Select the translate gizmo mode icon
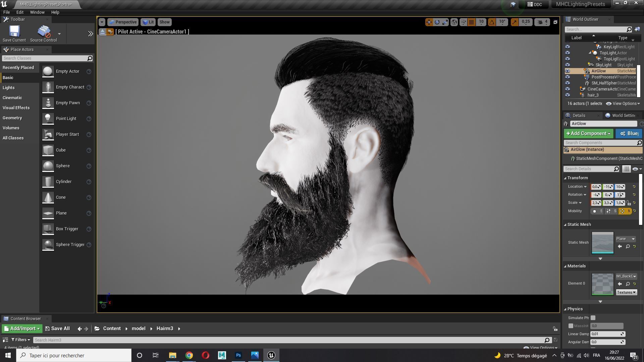 tap(429, 22)
